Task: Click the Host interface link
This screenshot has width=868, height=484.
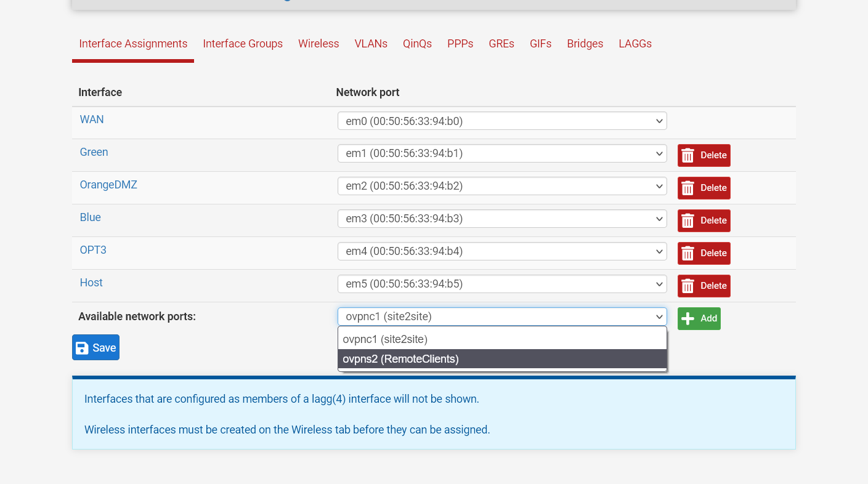Action: click(x=91, y=283)
